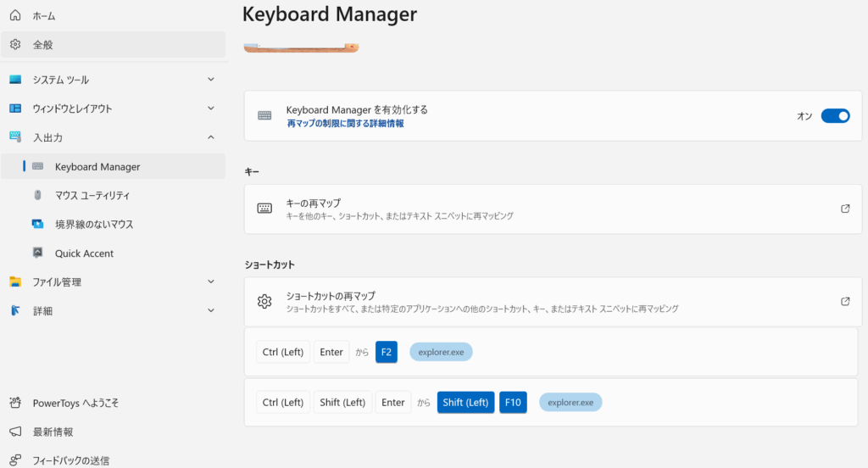The width and height of the screenshot is (868, 468).
Task: Click the Mouse Utilities icon
Action: click(x=37, y=196)
